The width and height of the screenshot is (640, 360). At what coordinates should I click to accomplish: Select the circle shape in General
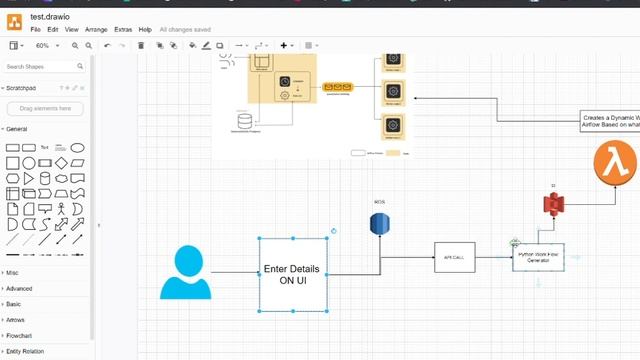pos(29,163)
